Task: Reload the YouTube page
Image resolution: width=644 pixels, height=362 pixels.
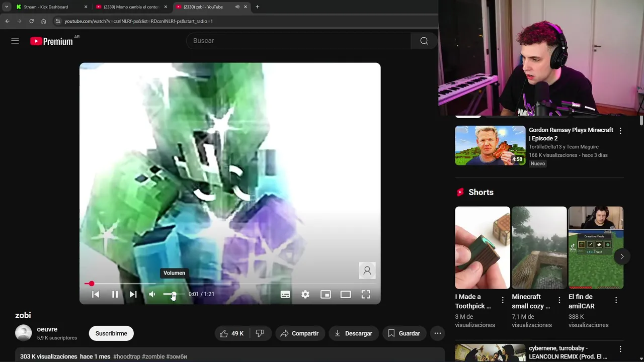Action: pos(31,21)
